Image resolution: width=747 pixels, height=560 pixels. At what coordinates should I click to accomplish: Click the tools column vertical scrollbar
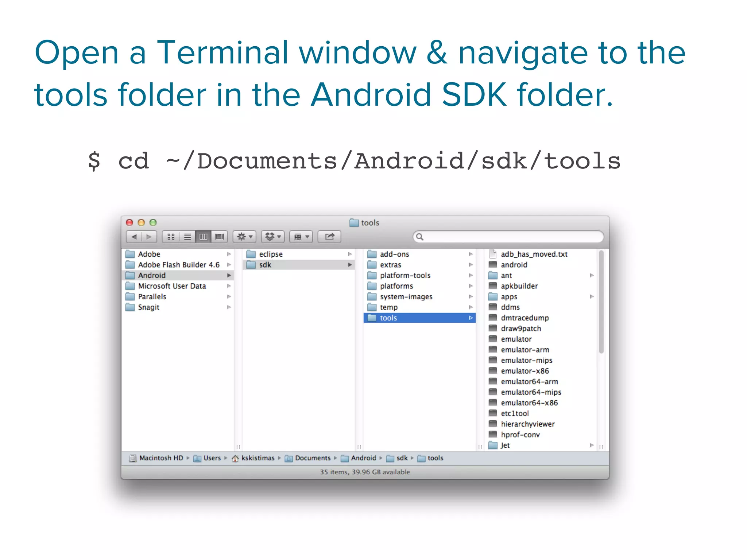601,302
